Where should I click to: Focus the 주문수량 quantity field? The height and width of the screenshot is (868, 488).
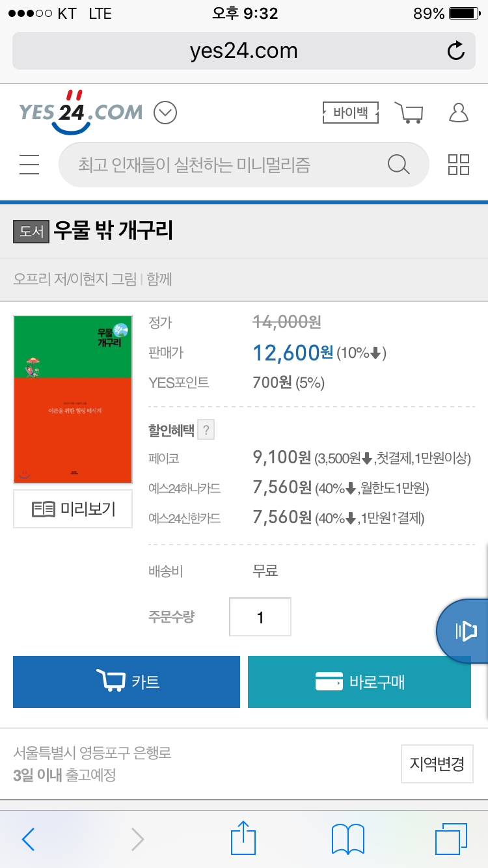260,617
